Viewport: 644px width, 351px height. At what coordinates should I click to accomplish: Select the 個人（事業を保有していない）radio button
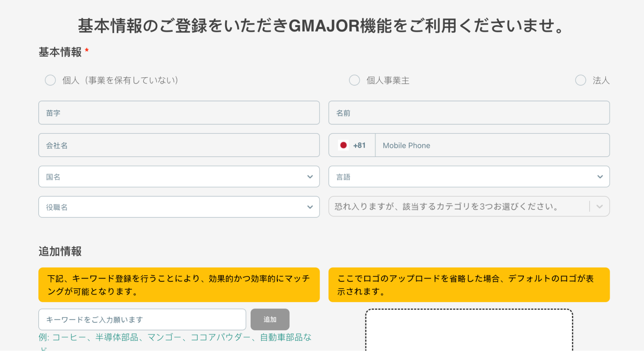tap(50, 80)
